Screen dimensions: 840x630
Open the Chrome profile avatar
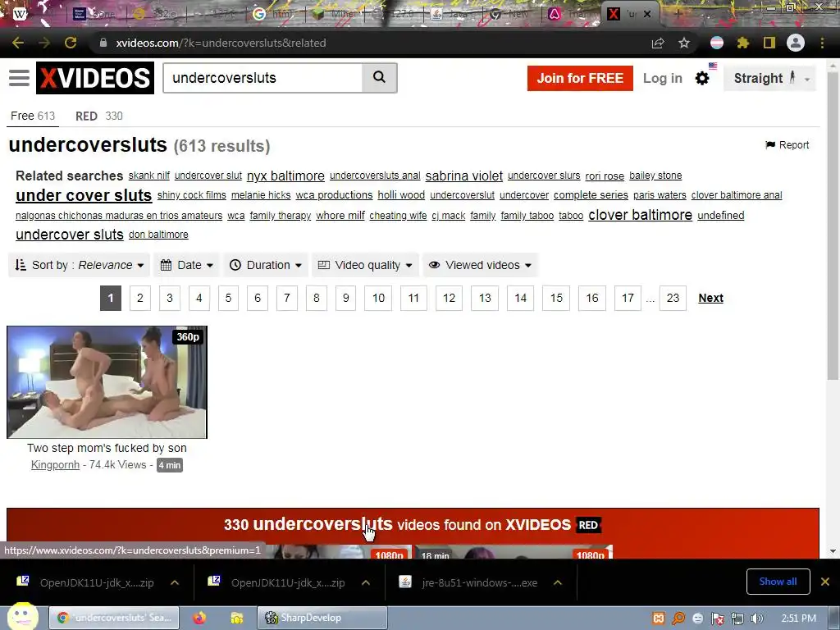click(796, 43)
